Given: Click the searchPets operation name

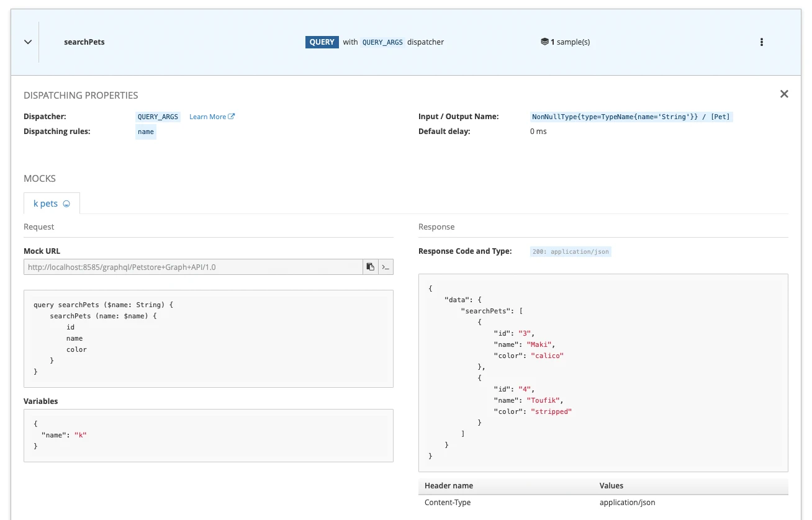Looking at the screenshot, I should click(84, 42).
